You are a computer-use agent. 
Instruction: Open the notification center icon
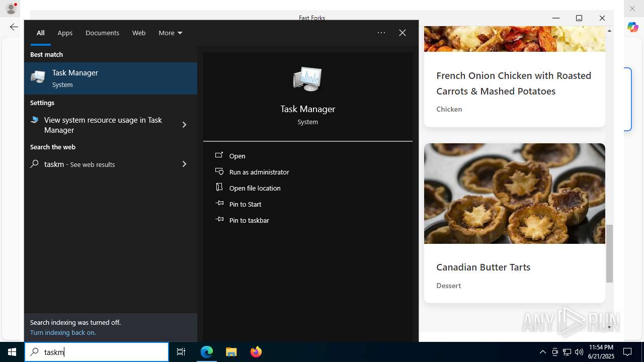627,352
